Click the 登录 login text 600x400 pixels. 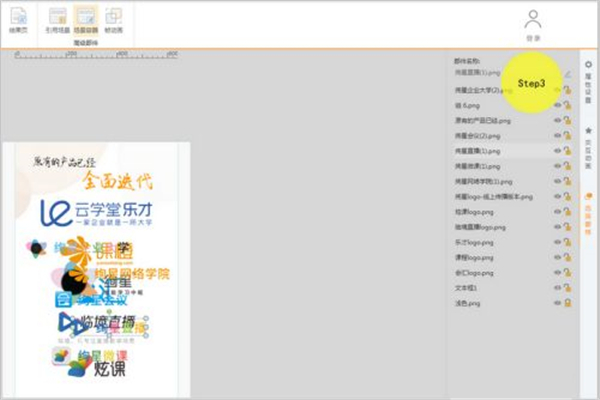click(x=532, y=38)
